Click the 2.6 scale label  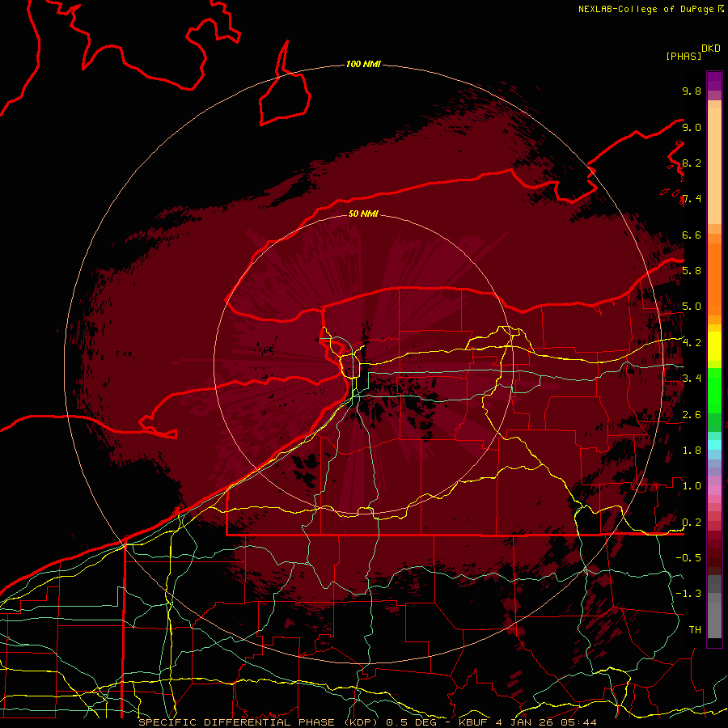[692, 414]
